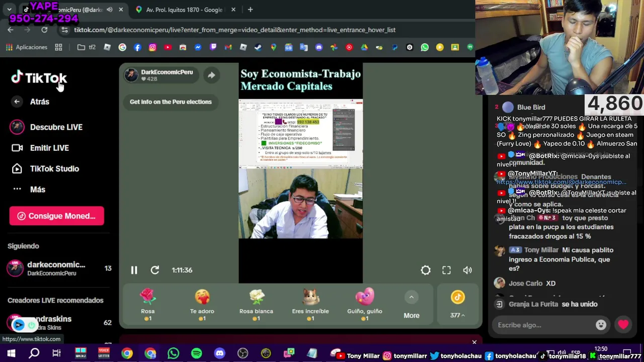The image size is (644, 362).
Task: Open WhatsApp from the taskbar
Action: point(173,353)
